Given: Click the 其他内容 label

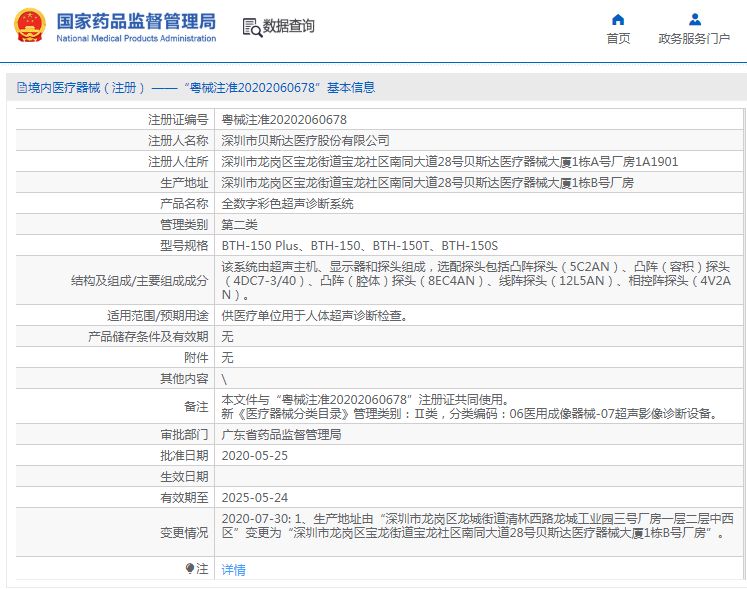Looking at the screenshot, I should tap(184, 378).
